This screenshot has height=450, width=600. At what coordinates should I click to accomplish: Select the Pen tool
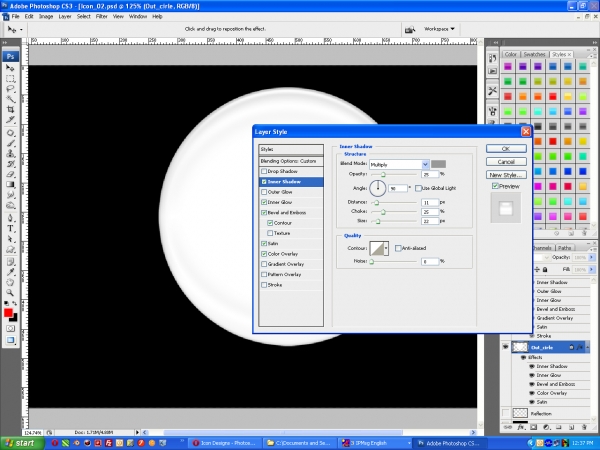(10, 218)
